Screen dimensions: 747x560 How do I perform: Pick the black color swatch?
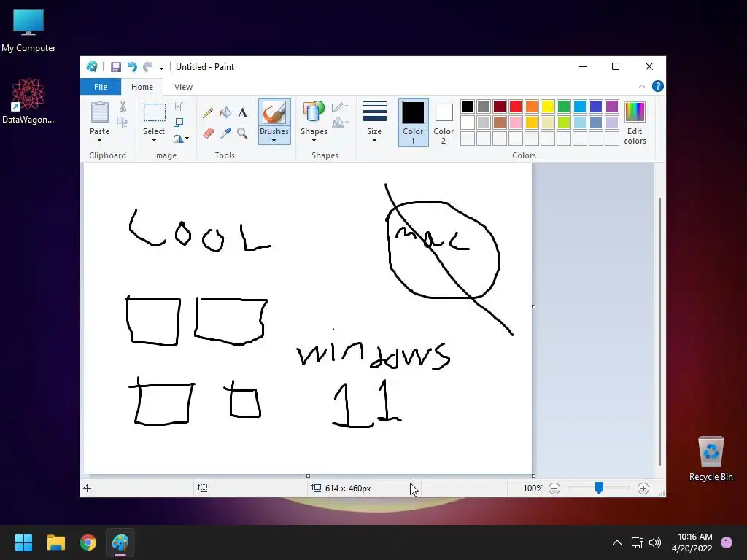click(468, 106)
